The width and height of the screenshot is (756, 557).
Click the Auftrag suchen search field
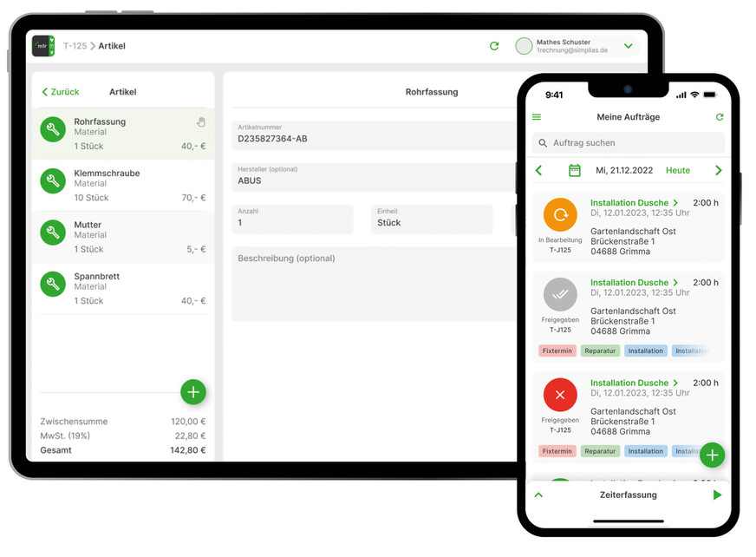629,143
